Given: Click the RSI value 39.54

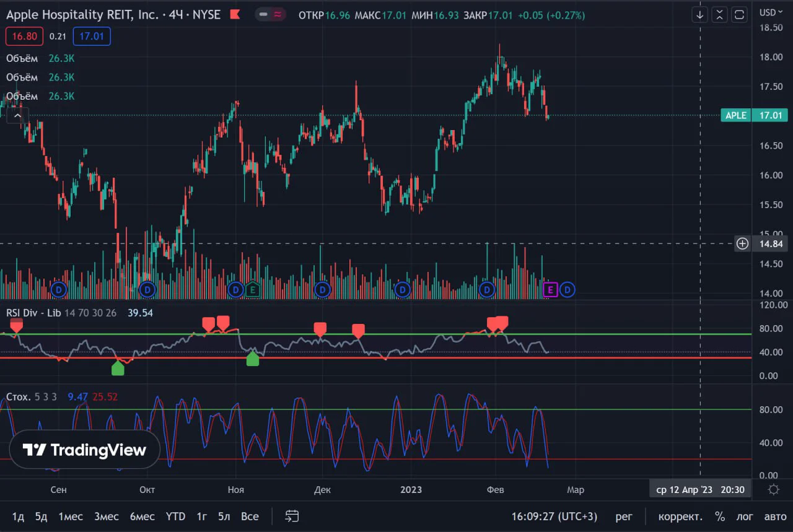Looking at the screenshot, I should tap(140, 313).
